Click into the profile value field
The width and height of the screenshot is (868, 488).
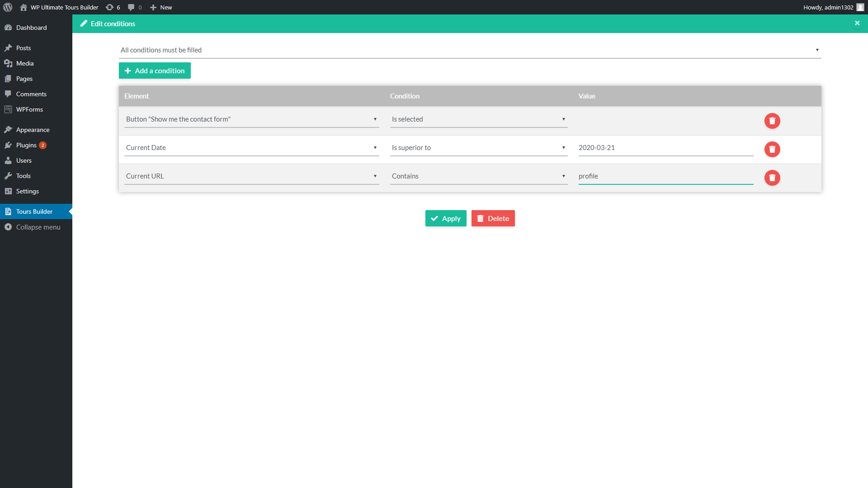point(665,176)
